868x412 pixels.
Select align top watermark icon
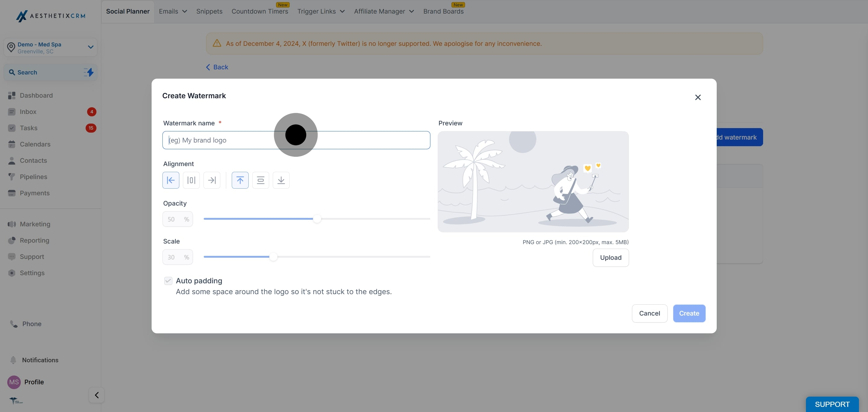(240, 180)
